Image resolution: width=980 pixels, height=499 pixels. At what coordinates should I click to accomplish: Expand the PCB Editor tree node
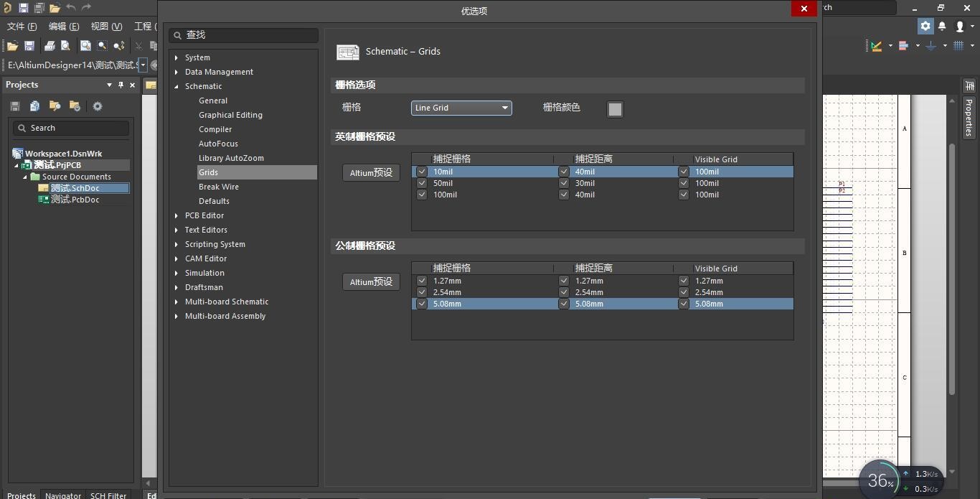point(176,215)
